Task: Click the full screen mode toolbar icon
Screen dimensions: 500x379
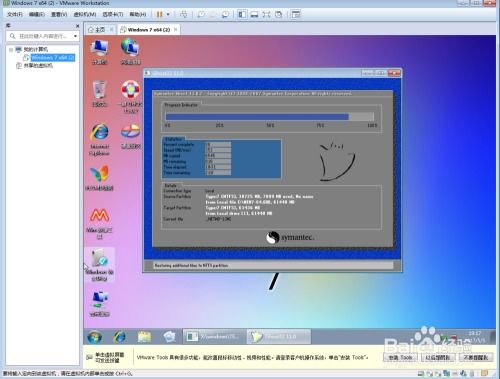Action: coord(266,14)
